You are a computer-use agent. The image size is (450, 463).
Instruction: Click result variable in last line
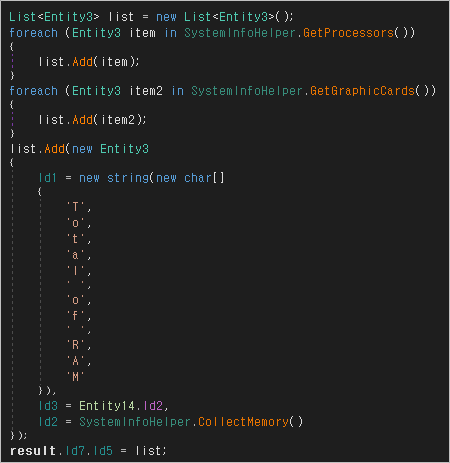33,451
